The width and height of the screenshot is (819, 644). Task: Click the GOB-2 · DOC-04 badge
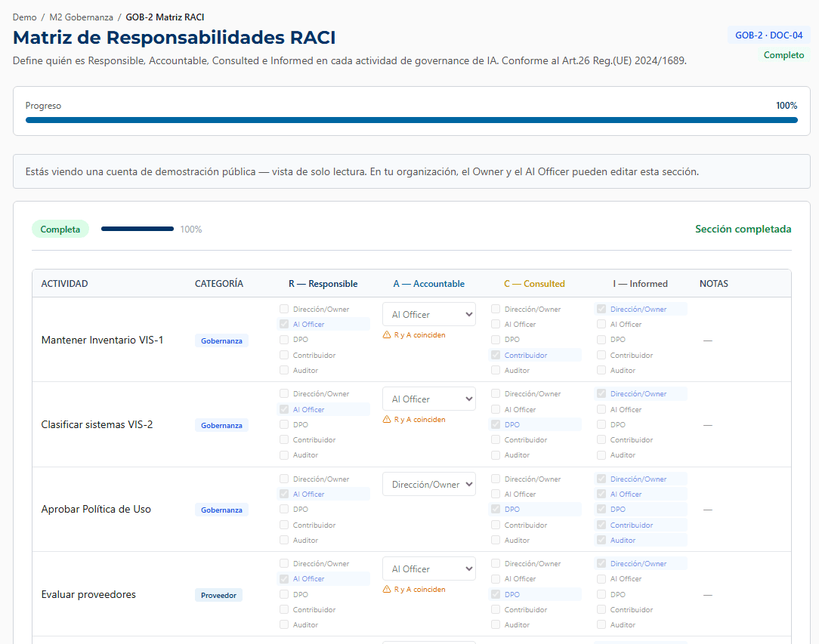(769, 35)
